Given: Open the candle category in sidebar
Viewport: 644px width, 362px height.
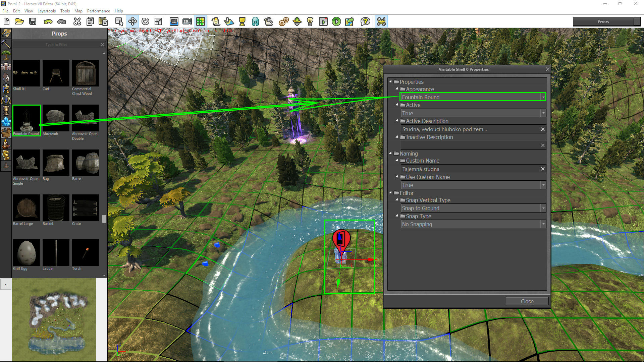Looking at the screenshot, I should point(6,144).
